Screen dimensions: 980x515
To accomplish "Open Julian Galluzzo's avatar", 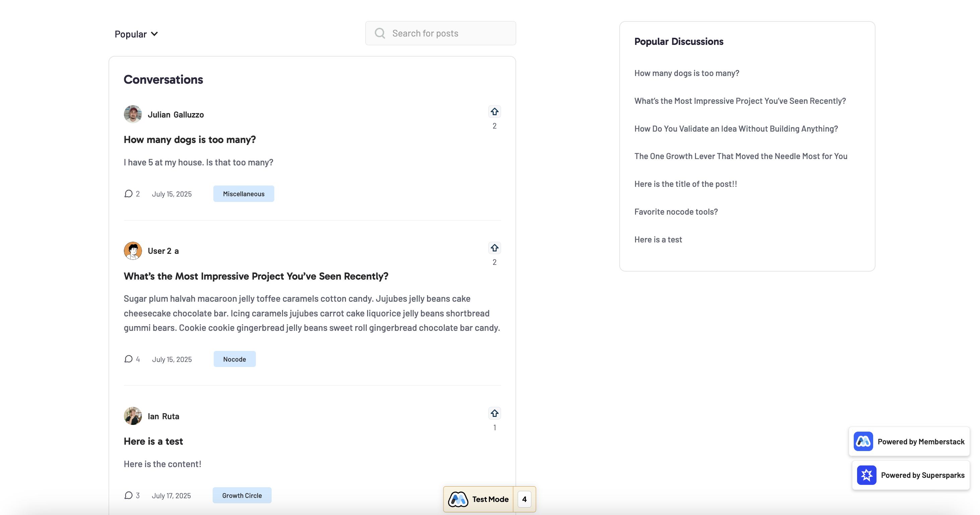I will coord(133,114).
